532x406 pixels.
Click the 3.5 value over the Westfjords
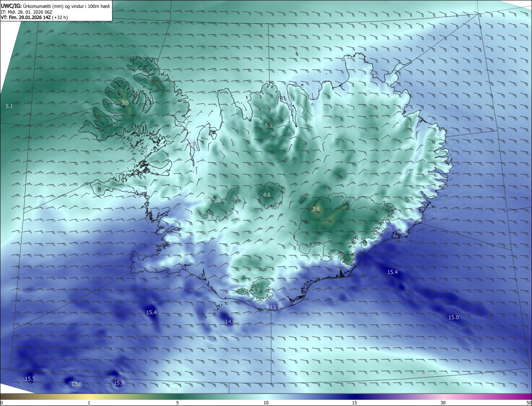coord(125,102)
